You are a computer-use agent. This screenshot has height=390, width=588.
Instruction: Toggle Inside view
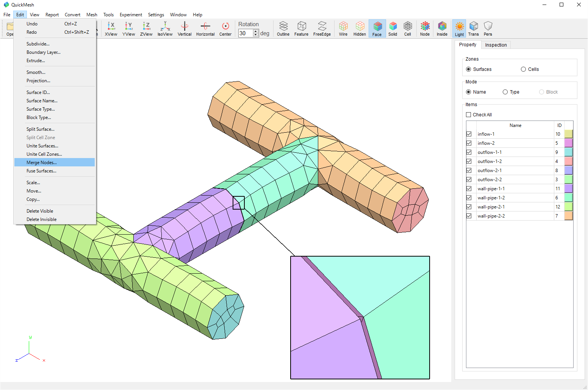click(442, 29)
